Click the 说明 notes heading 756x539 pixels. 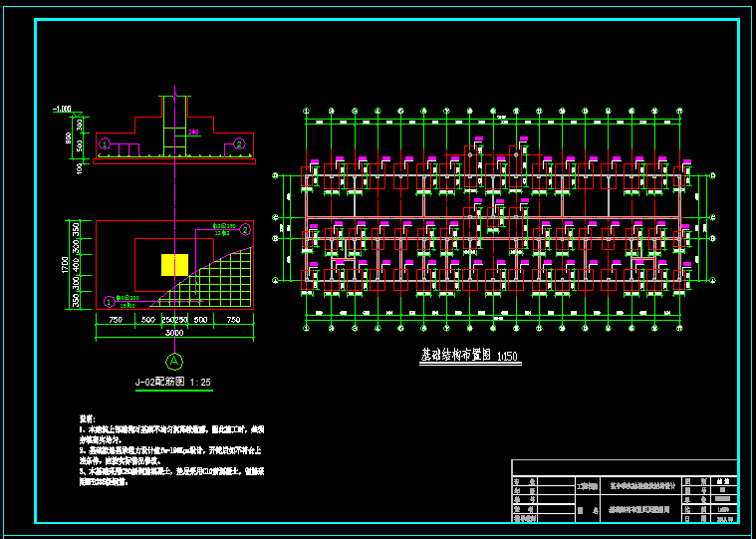[87, 418]
